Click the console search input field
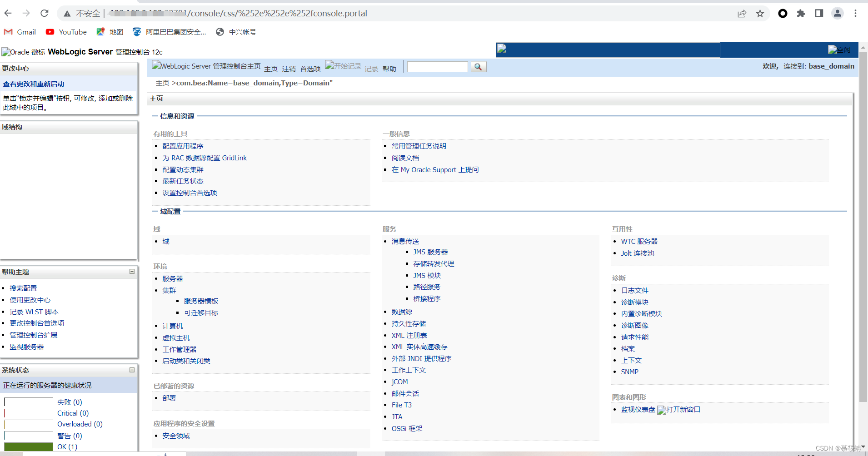This screenshot has height=456, width=868. (437, 67)
